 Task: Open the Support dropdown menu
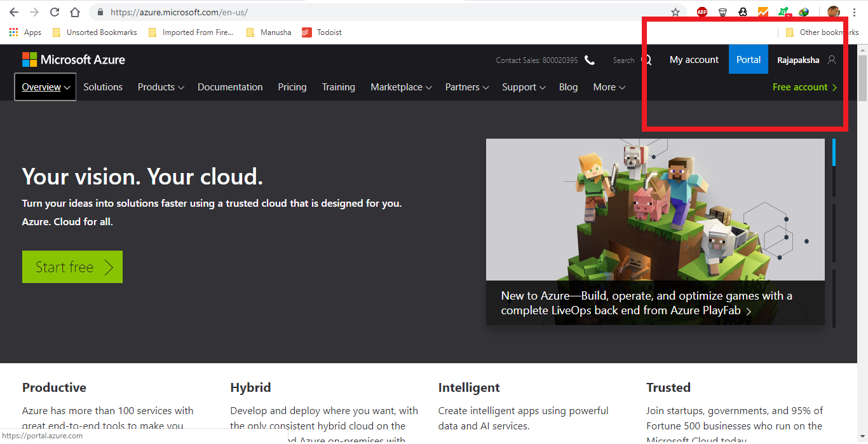pyautogui.click(x=524, y=87)
